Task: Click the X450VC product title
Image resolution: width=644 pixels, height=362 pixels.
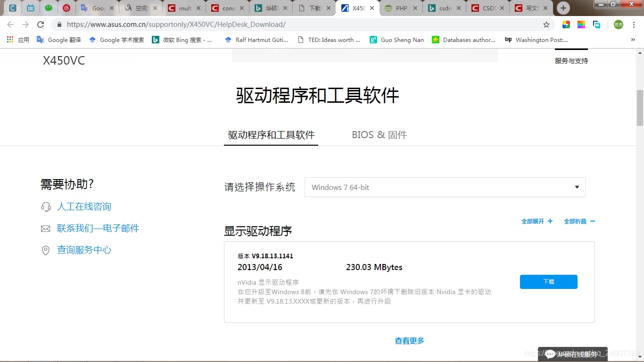Action: 64,61
